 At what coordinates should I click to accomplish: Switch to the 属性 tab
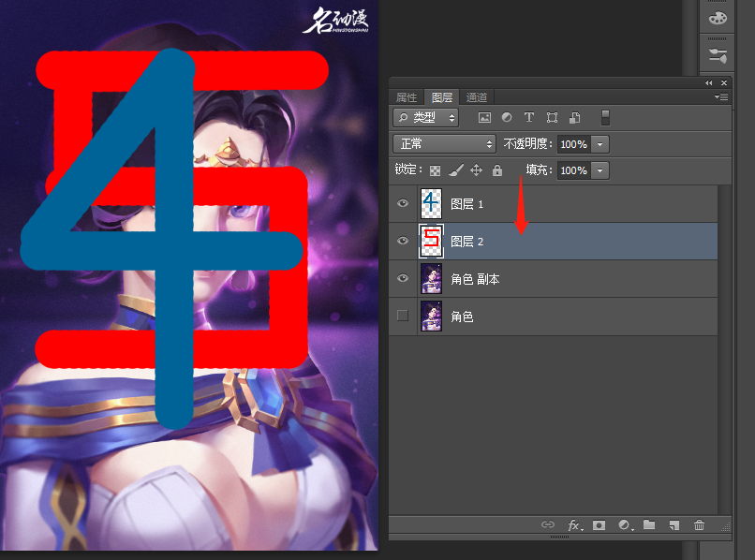click(x=407, y=97)
